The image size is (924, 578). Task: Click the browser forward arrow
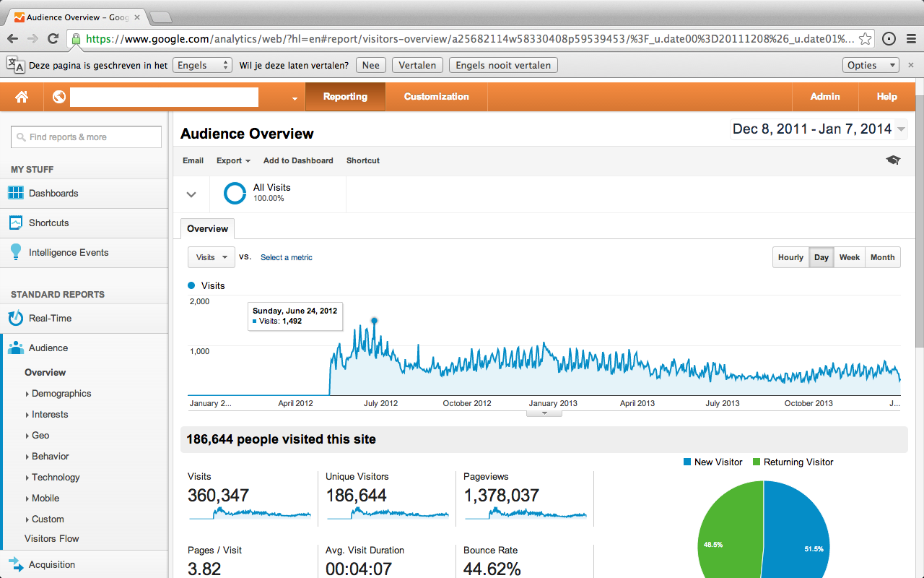pyautogui.click(x=32, y=39)
